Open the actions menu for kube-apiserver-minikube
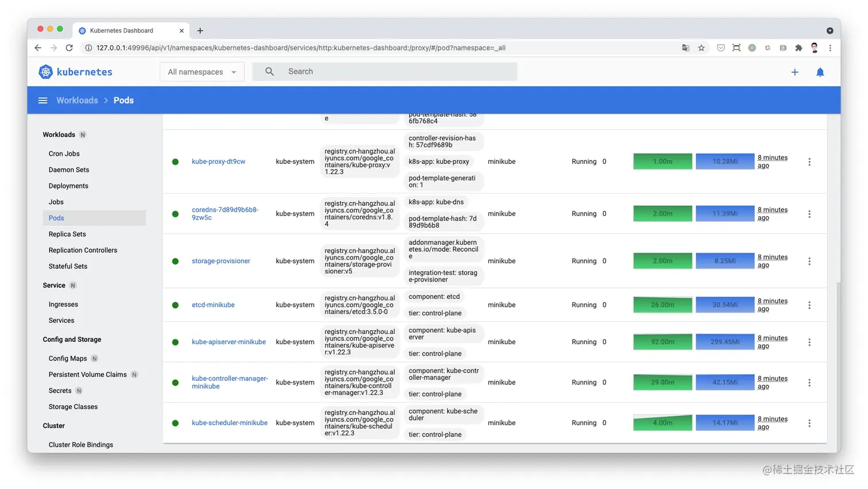The height and width of the screenshot is (489, 868). [x=809, y=342]
